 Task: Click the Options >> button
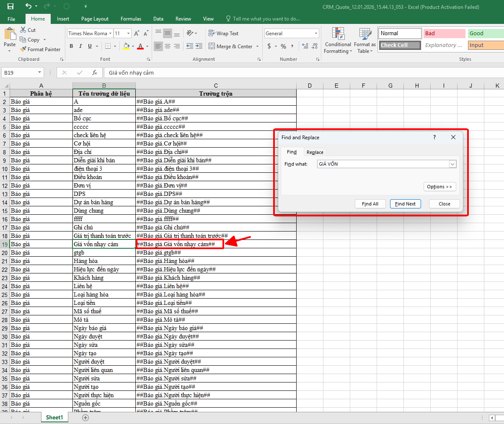439,187
